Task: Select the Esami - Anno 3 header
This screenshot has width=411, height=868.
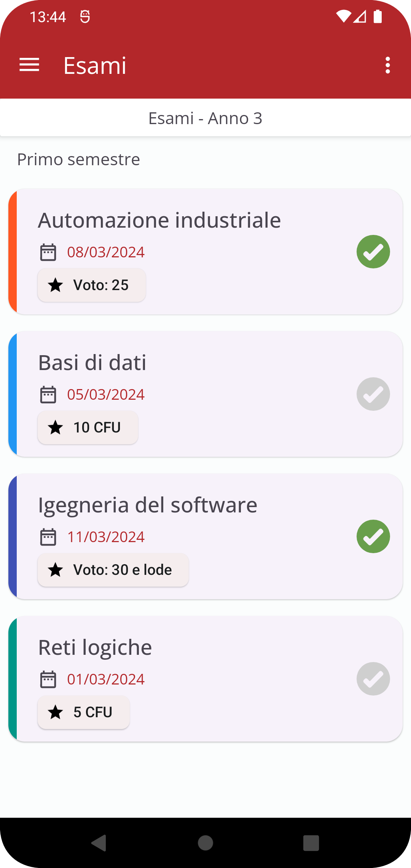Action: coord(205,118)
